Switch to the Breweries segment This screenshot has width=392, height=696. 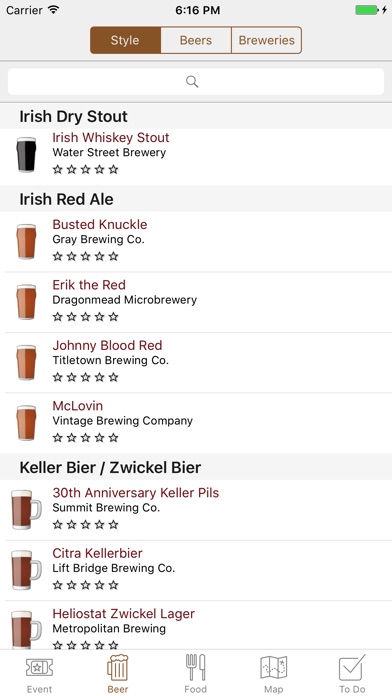point(266,40)
